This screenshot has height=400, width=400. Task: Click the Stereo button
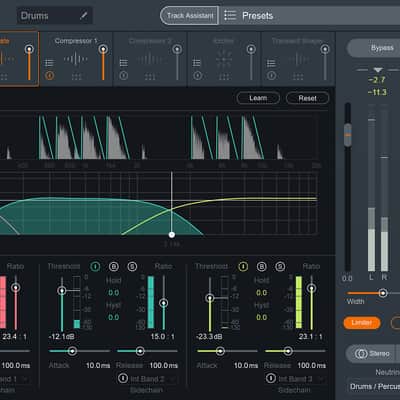(371, 353)
